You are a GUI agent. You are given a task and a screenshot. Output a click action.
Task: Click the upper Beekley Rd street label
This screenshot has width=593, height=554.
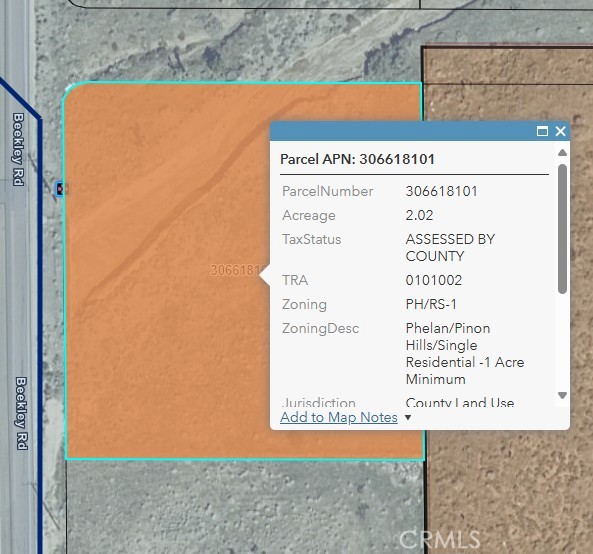18,149
